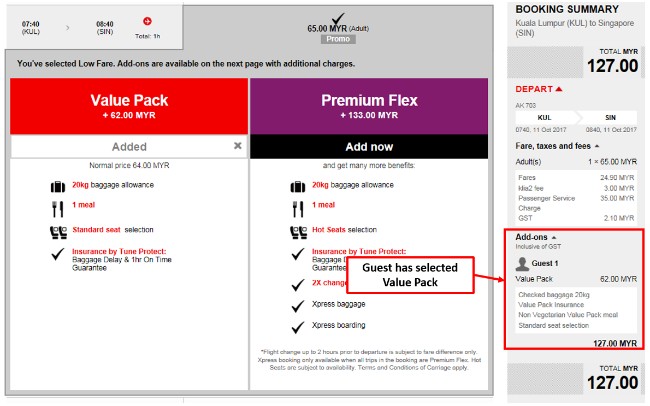
Task: Select the 65.00 MYR promo fare checkmark
Action: pyautogui.click(x=338, y=17)
